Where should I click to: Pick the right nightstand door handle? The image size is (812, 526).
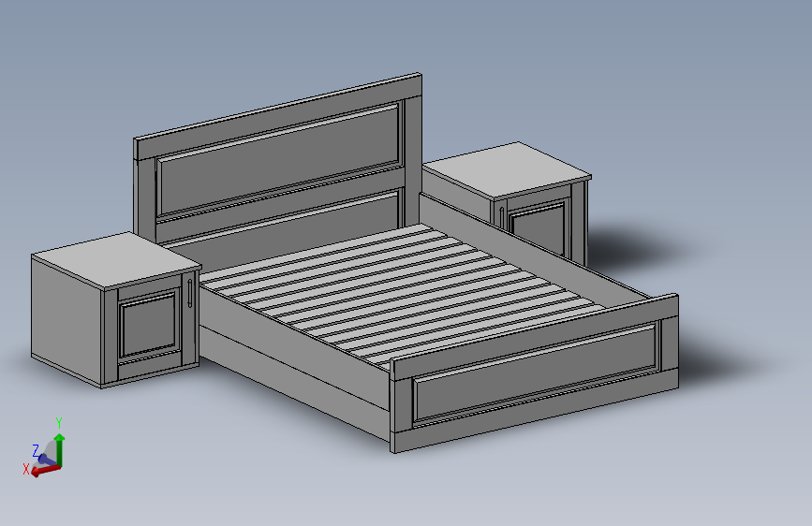point(501,217)
